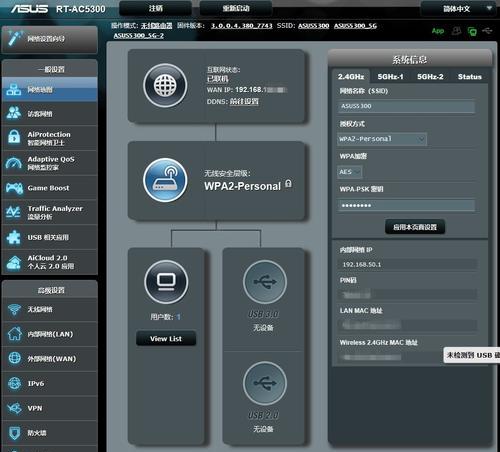Click the apply settings button
The image size is (500, 452).
415,227
